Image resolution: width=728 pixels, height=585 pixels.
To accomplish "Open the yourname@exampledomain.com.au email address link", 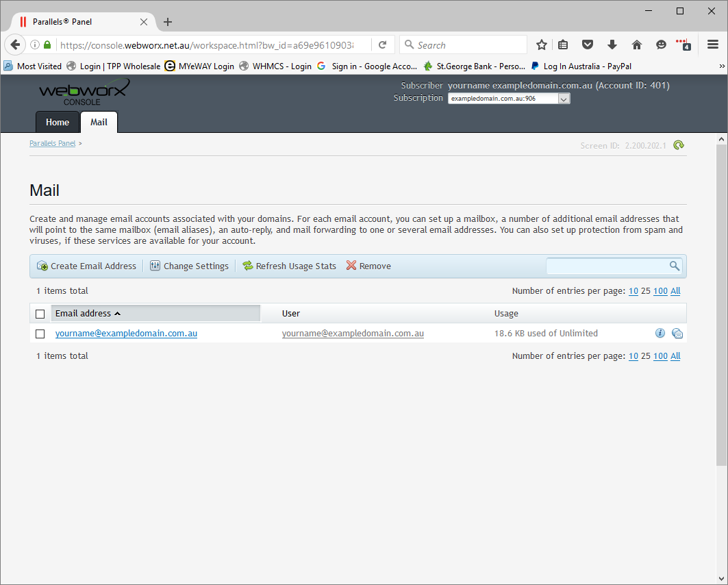I will (126, 334).
